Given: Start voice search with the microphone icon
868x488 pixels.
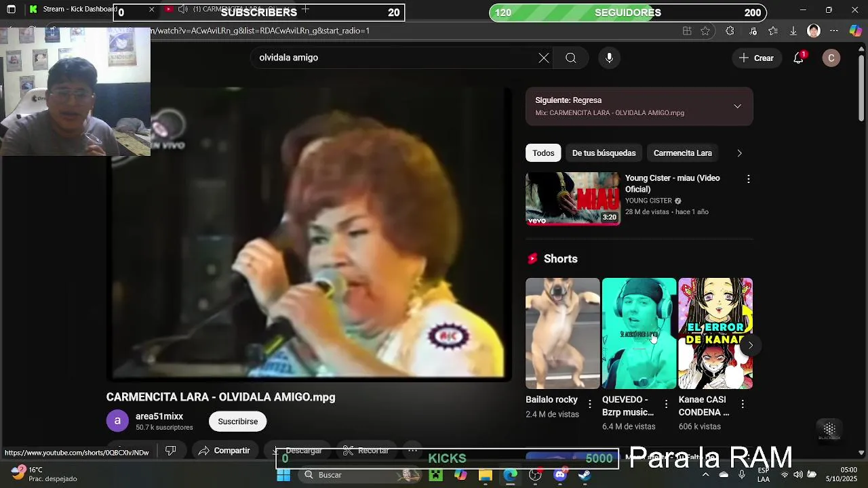Looking at the screenshot, I should pyautogui.click(x=609, y=58).
